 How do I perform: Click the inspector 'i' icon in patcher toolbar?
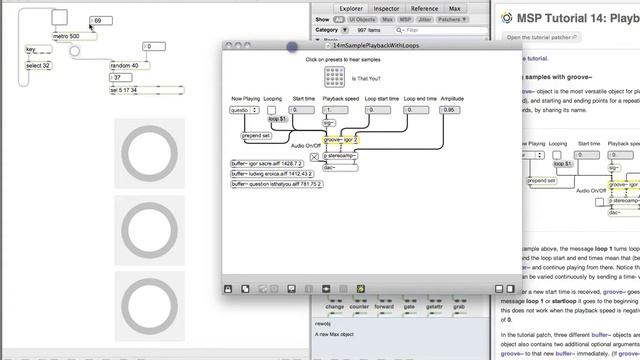tap(309, 289)
